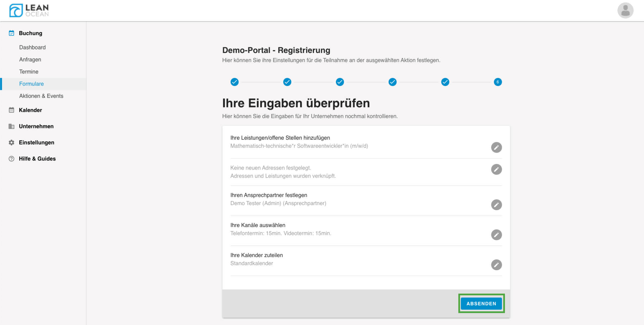
Task: Go back to first completed step
Action: [234, 82]
